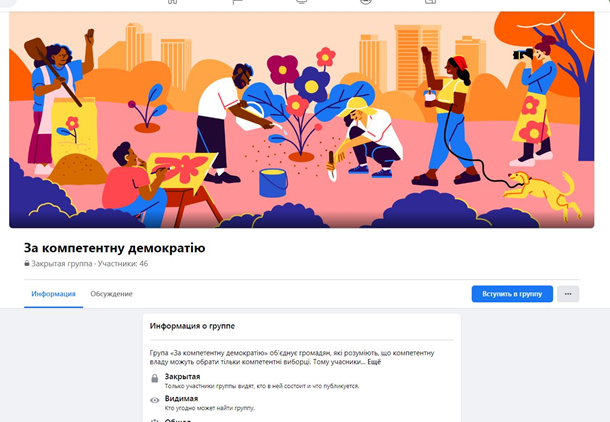Open the Groups icon in top navigation
This screenshot has height=422, width=610.
pos(366,2)
